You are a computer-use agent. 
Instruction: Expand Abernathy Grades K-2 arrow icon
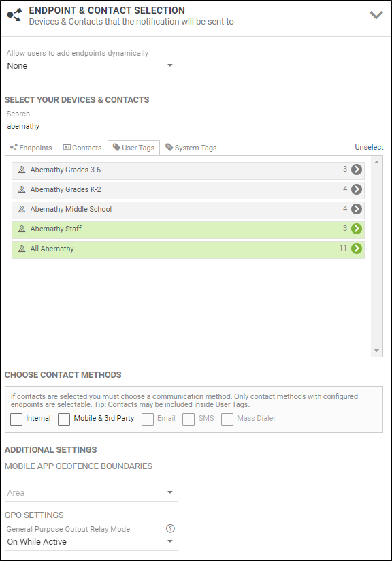point(356,189)
